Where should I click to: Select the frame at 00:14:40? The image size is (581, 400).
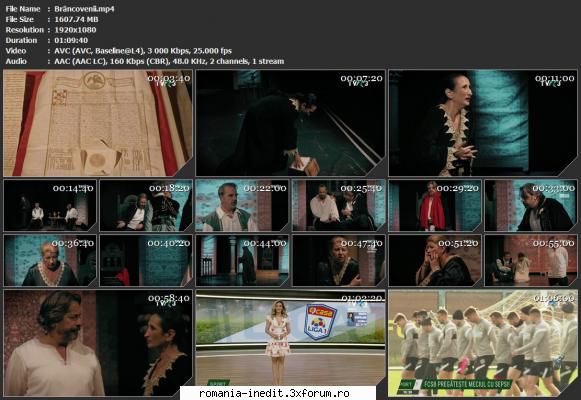coord(50,206)
